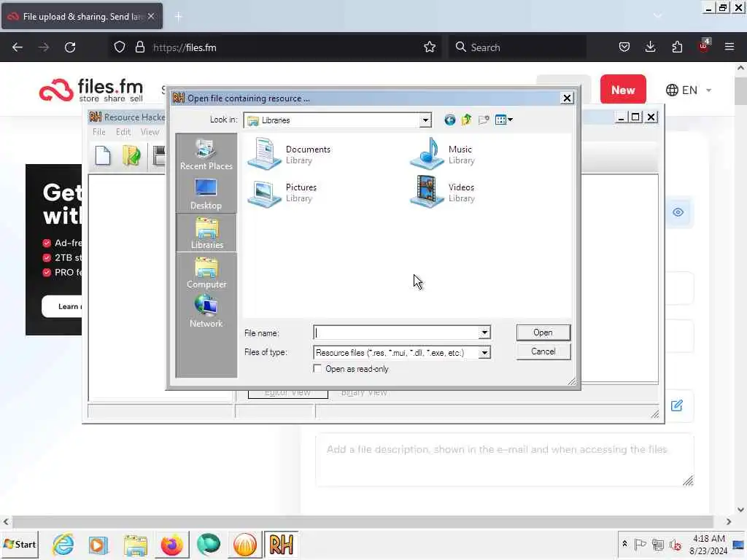Expand the File name history dropdown

[484, 332]
